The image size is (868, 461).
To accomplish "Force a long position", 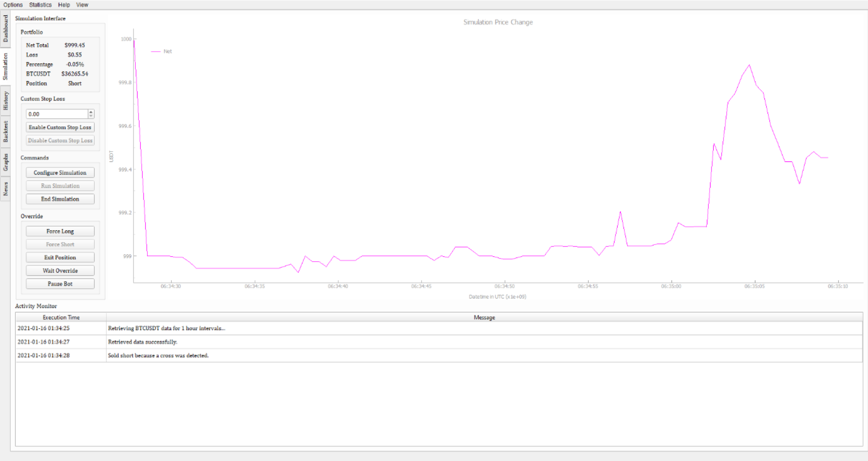I will (x=60, y=231).
